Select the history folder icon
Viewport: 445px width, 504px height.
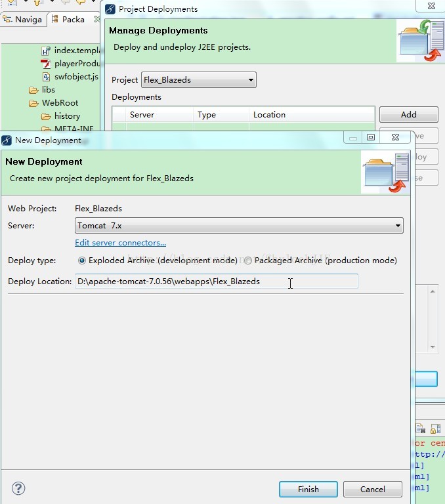46,116
